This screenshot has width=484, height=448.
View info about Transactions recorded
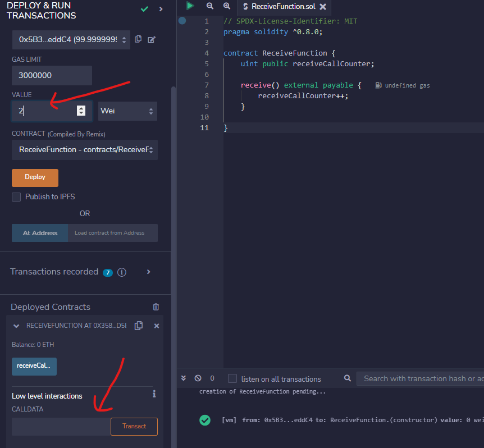tap(122, 272)
